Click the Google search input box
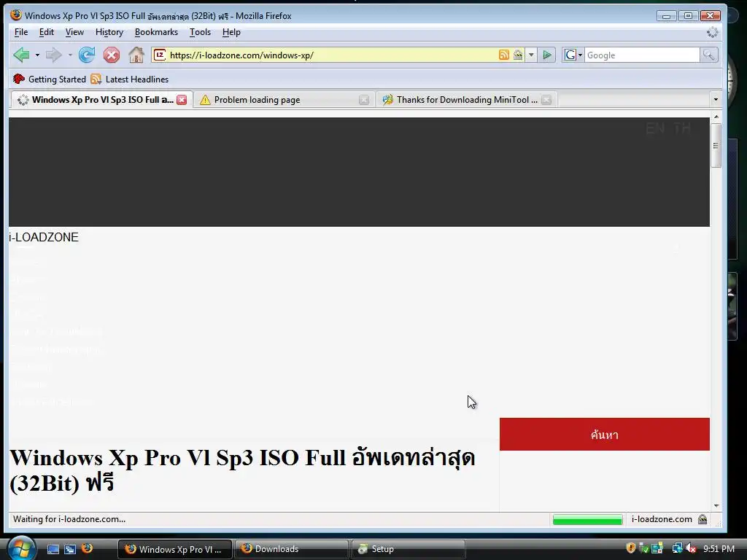The height and width of the screenshot is (560, 747). point(642,55)
